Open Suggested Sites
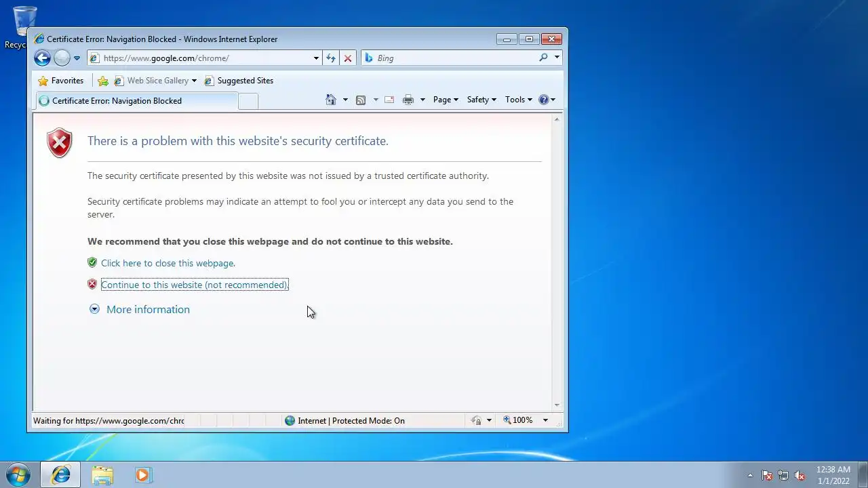Screen dimensions: 868x488 (239, 81)
